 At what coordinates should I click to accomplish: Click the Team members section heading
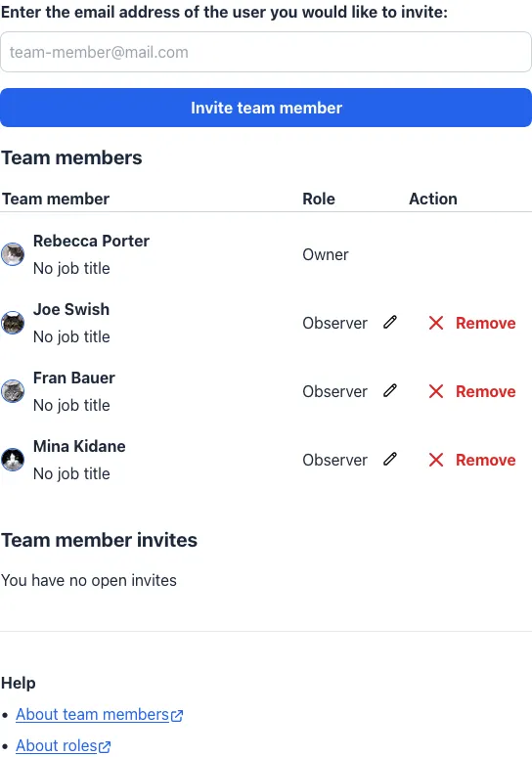71,157
